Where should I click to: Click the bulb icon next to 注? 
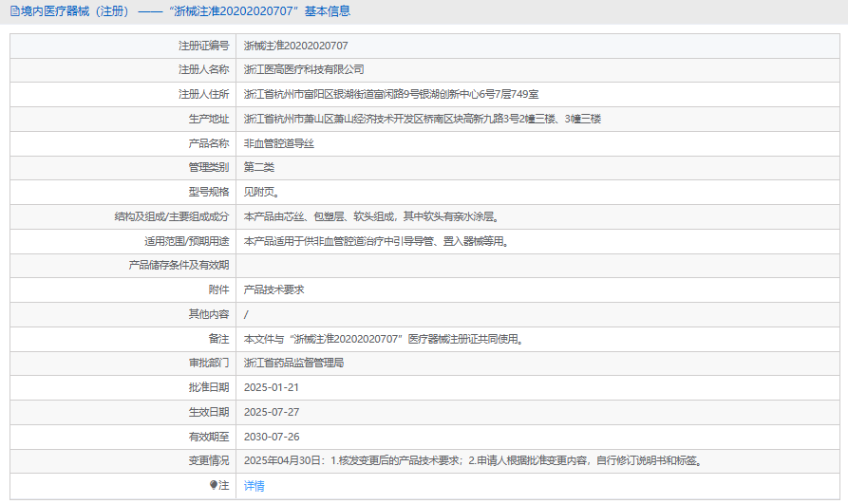click(x=214, y=485)
